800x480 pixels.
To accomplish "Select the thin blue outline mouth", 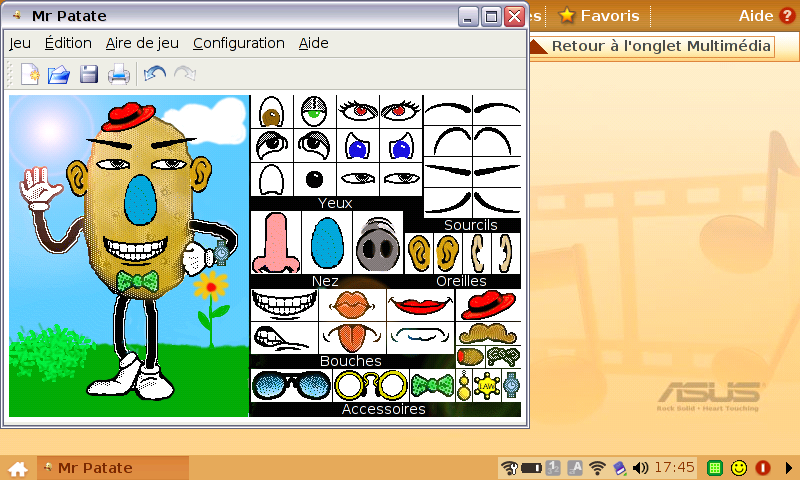I will click(x=420, y=338).
